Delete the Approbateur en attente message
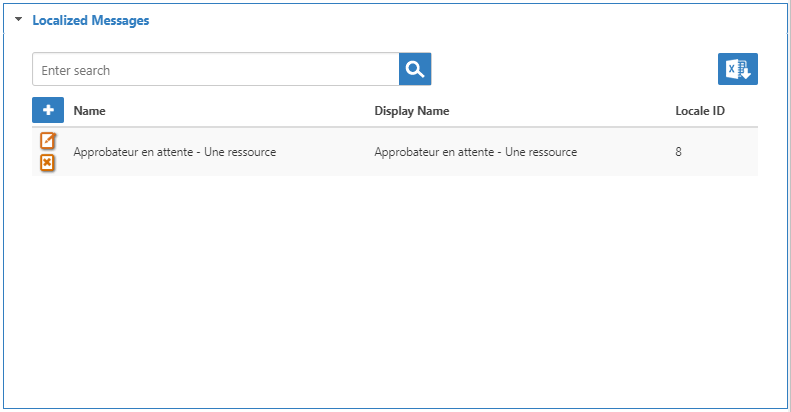 47,163
